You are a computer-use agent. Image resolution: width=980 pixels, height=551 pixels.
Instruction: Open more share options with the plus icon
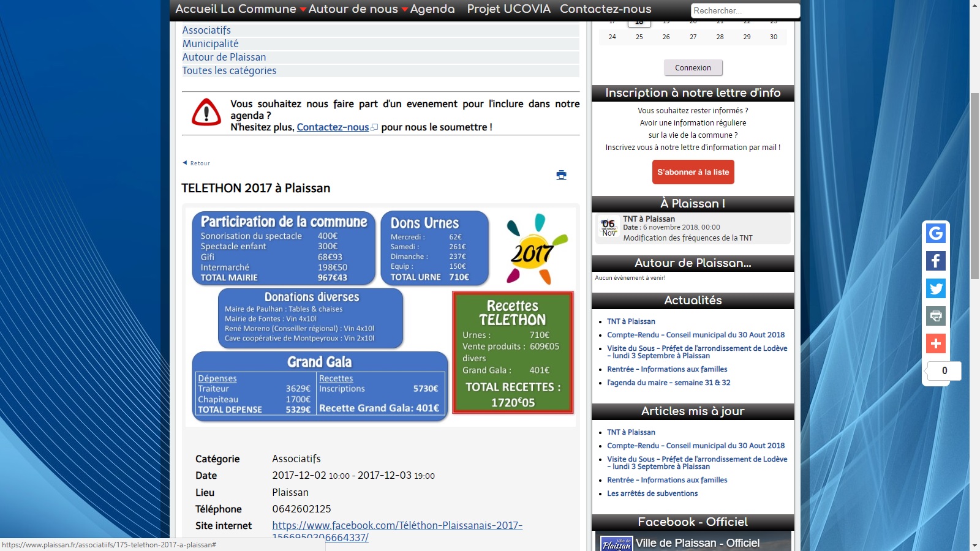coord(935,343)
